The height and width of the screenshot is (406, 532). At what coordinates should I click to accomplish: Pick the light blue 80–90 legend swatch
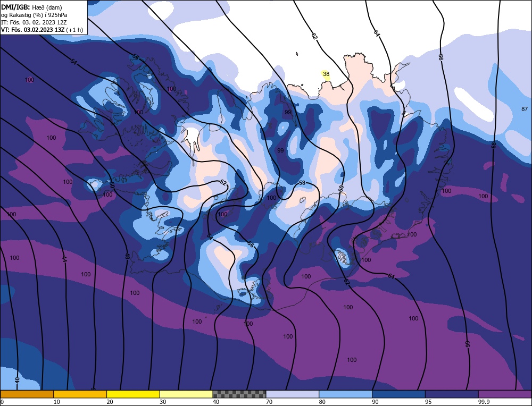tap(345, 394)
